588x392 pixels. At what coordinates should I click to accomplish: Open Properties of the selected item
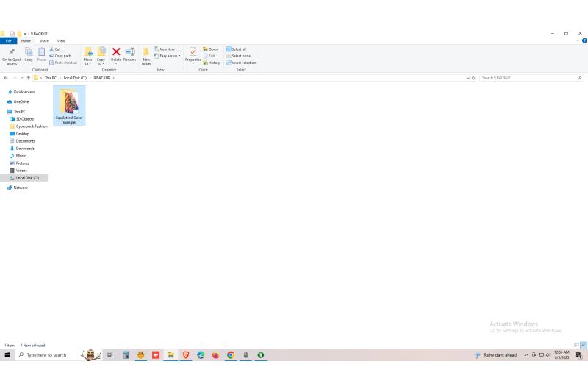(x=193, y=55)
